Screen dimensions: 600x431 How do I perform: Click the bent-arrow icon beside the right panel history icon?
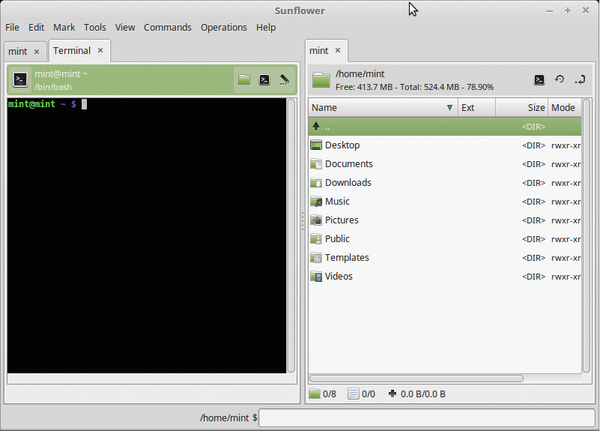tap(580, 80)
